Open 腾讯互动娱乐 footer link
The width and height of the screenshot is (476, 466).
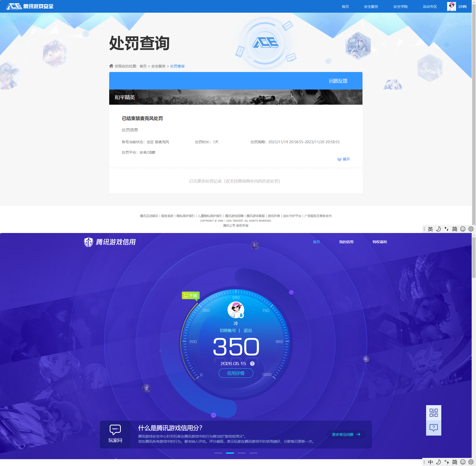(x=149, y=216)
